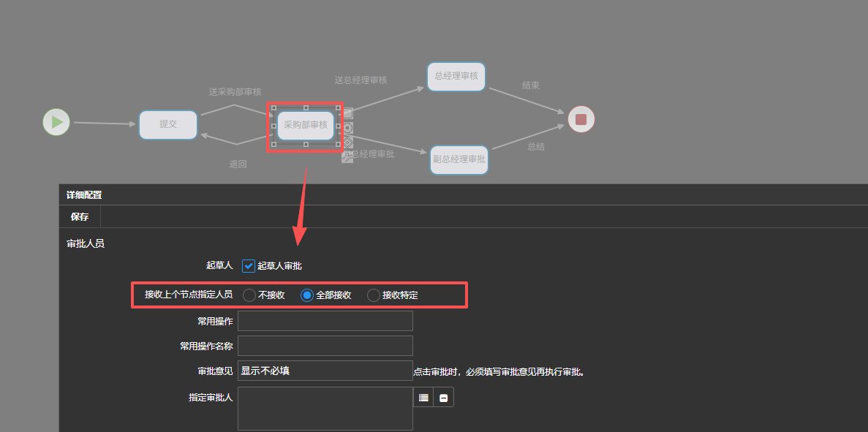Screen dimensions: 868x432
Task: Select the 接收特定 radio option
Action: [374, 295]
